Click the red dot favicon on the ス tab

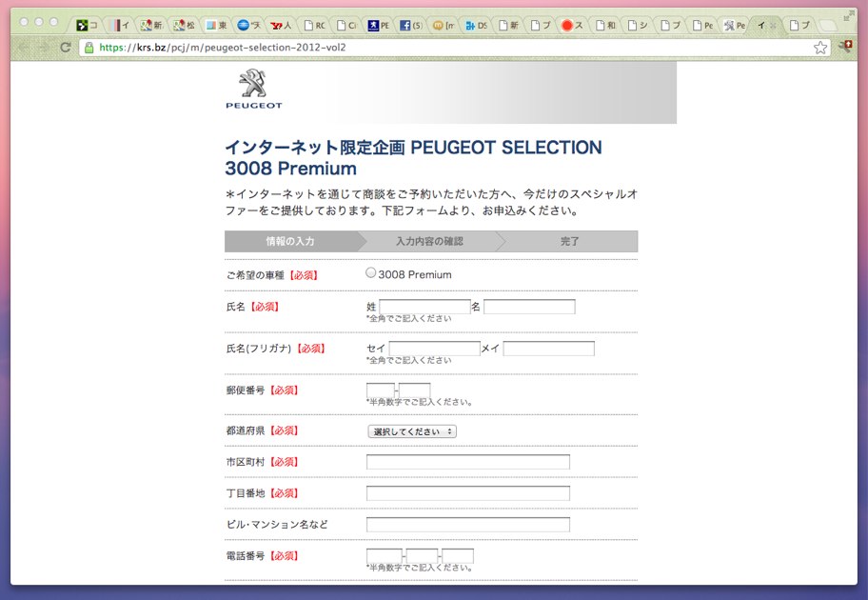tap(569, 25)
